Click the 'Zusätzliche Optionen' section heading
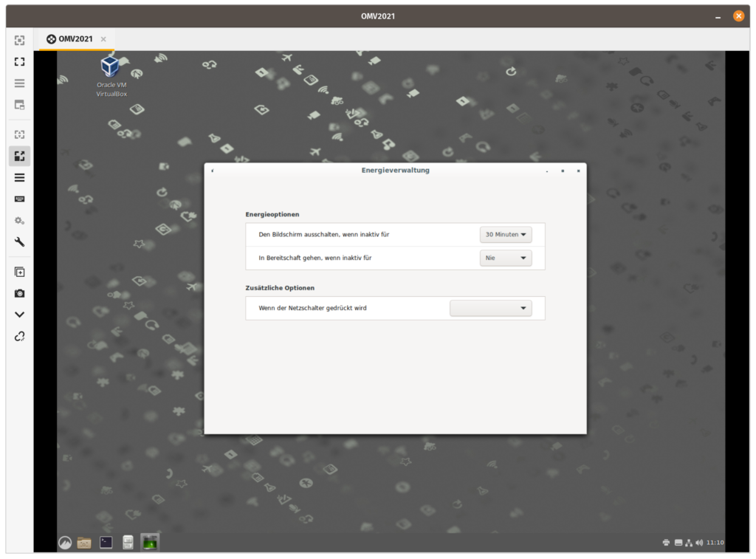 point(280,288)
